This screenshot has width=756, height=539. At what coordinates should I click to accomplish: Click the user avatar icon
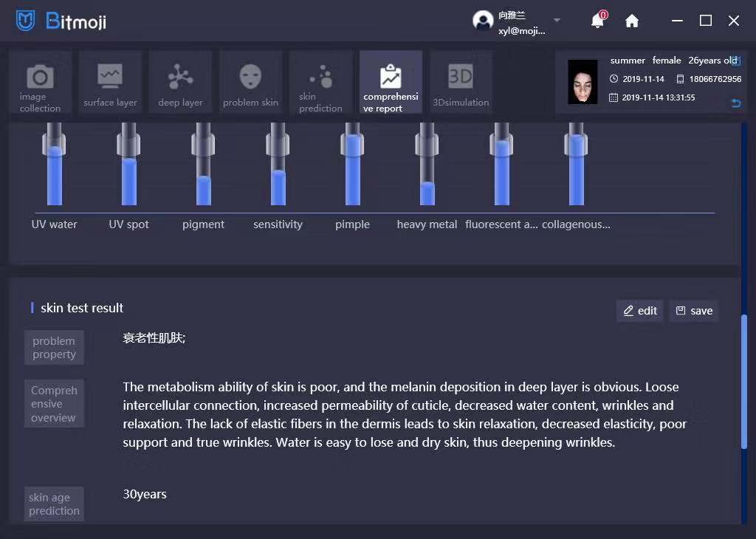[x=483, y=20]
